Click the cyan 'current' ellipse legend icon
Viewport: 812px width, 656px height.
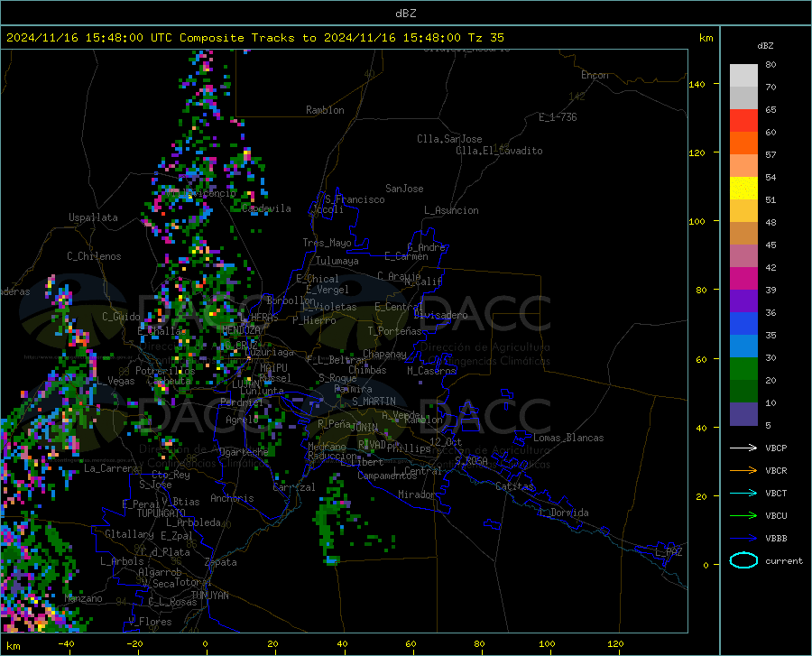point(743,560)
